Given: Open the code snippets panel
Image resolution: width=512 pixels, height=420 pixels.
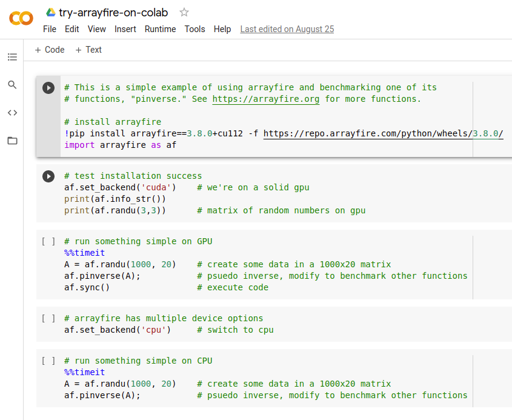Looking at the screenshot, I should pos(12,113).
